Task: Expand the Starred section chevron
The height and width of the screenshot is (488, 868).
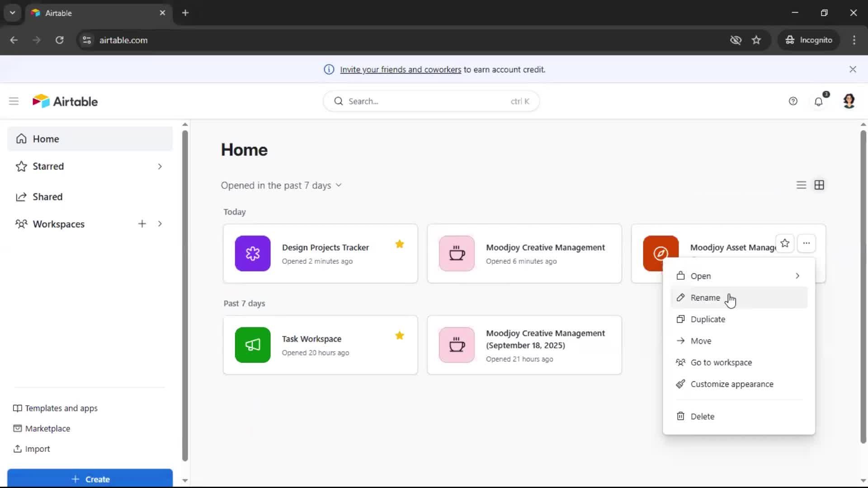Action: (160, 166)
